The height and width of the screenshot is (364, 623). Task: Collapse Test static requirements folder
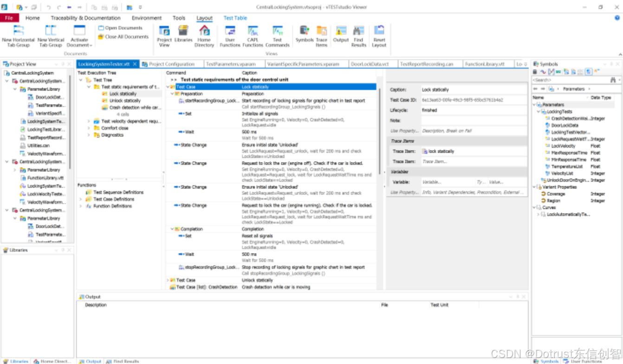pyautogui.click(x=89, y=87)
